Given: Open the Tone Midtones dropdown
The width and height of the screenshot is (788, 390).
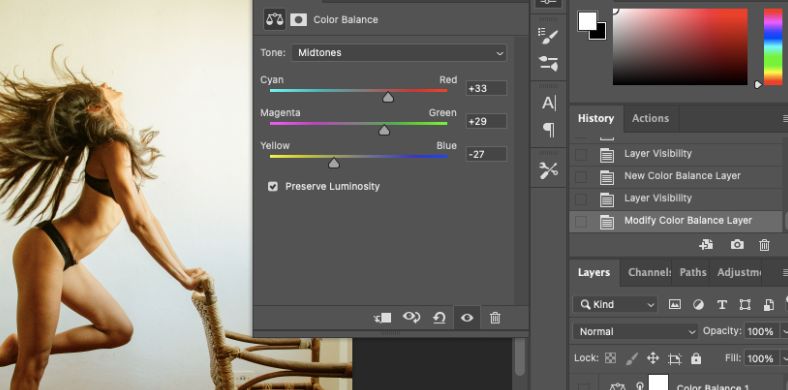Looking at the screenshot, I should (x=399, y=53).
